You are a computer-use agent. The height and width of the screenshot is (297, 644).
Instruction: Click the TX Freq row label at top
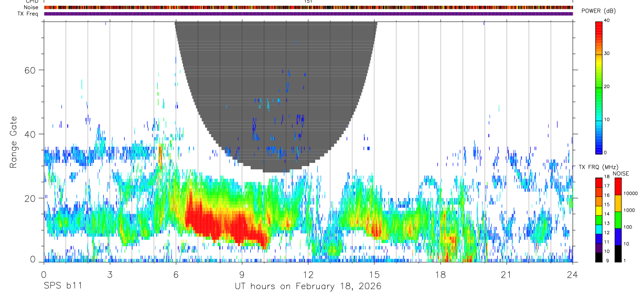click(x=28, y=14)
